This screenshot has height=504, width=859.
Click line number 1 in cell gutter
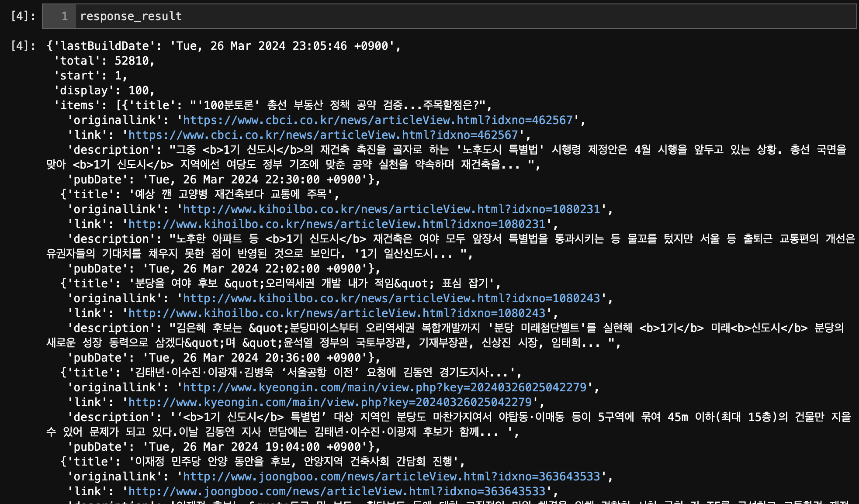pyautogui.click(x=64, y=16)
